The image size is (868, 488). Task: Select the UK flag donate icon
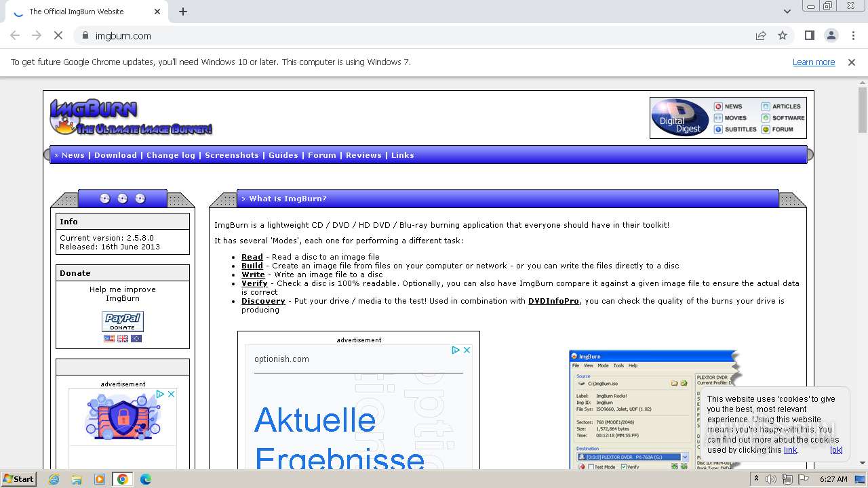coord(123,338)
